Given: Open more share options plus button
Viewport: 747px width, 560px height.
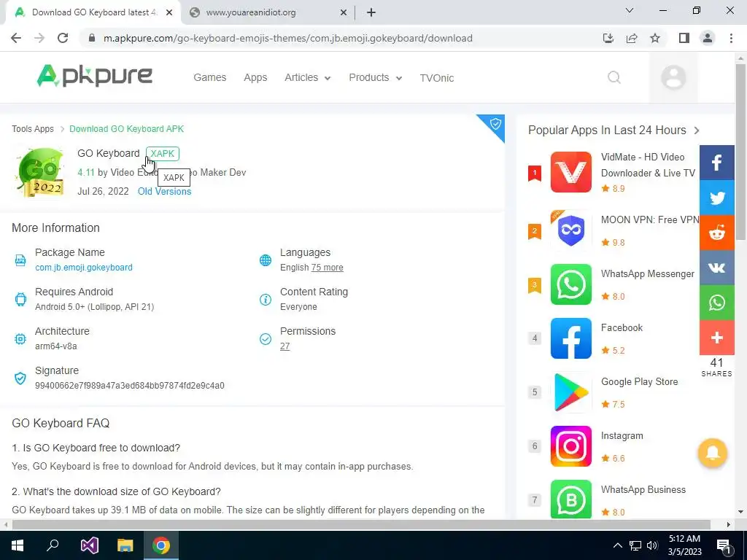Looking at the screenshot, I should [x=716, y=338].
